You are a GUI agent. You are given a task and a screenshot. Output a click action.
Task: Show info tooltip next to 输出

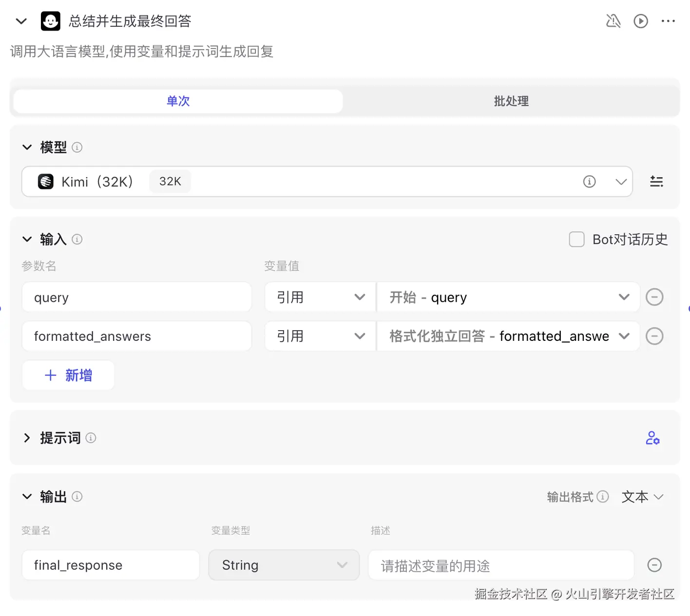(77, 497)
